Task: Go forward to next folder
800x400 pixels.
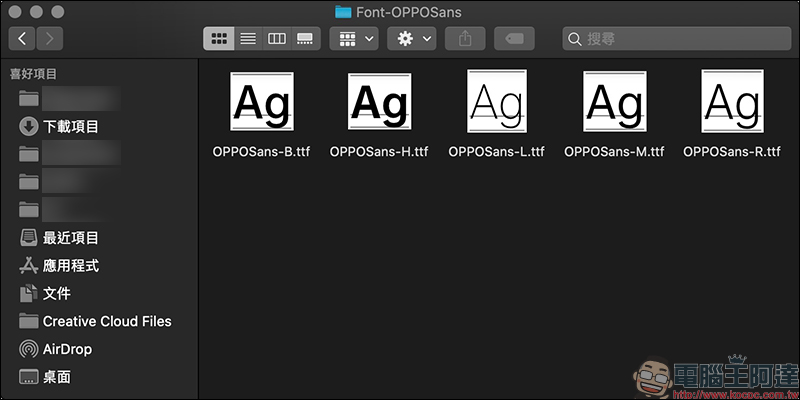Action: pos(49,39)
